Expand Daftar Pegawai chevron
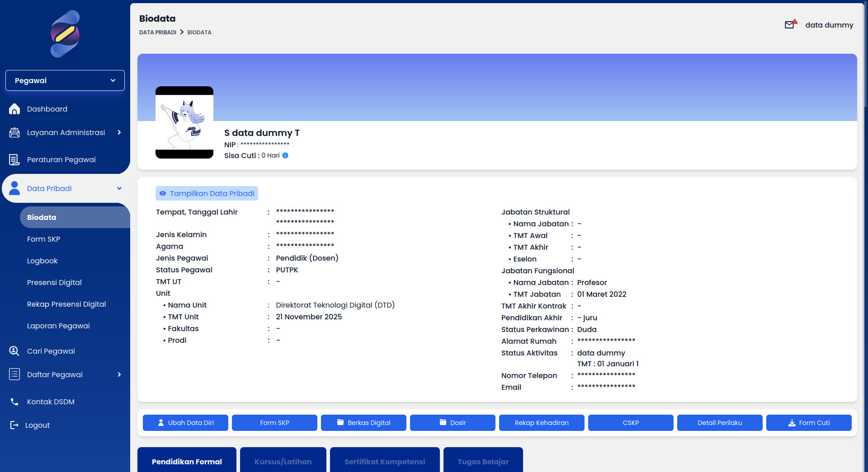 (119, 374)
